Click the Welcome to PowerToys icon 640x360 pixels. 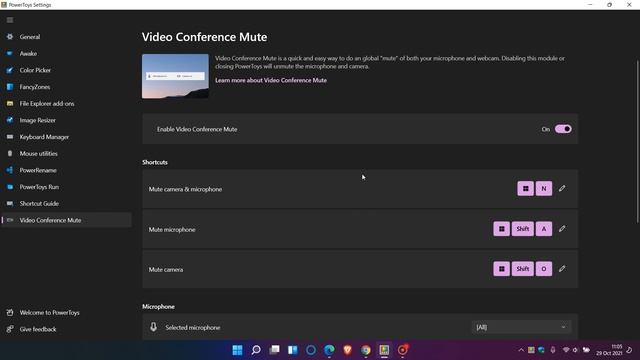tap(10, 313)
